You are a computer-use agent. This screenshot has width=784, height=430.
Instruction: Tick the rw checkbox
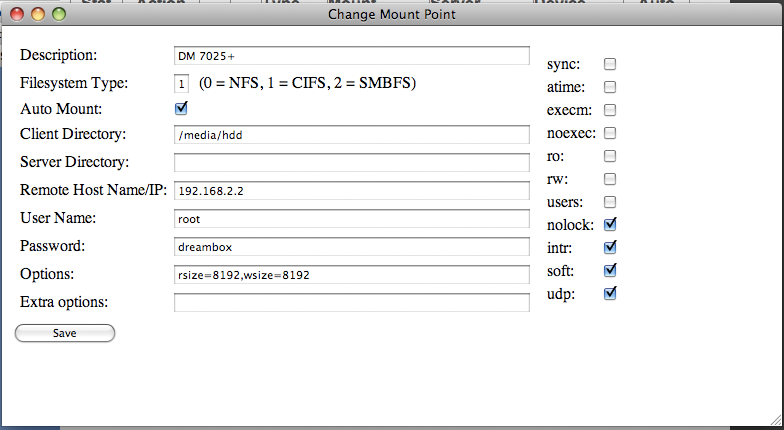point(610,179)
